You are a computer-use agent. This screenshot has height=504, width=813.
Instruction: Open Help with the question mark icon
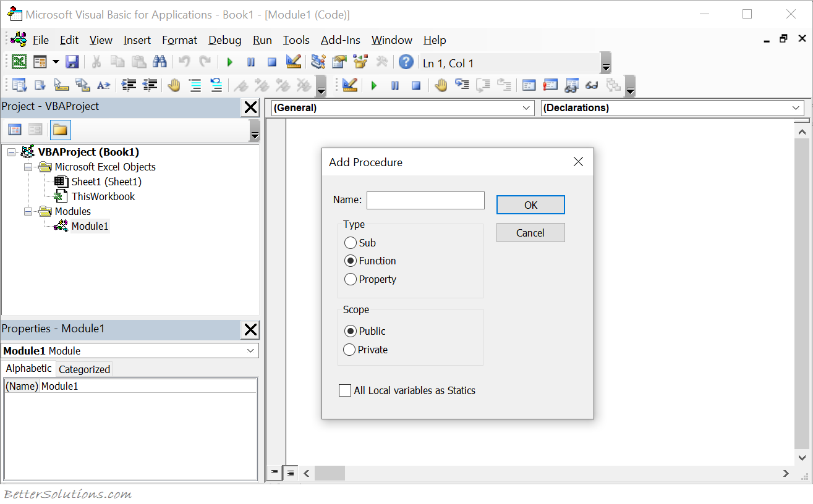pyautogui.click(x=406, y=62)
